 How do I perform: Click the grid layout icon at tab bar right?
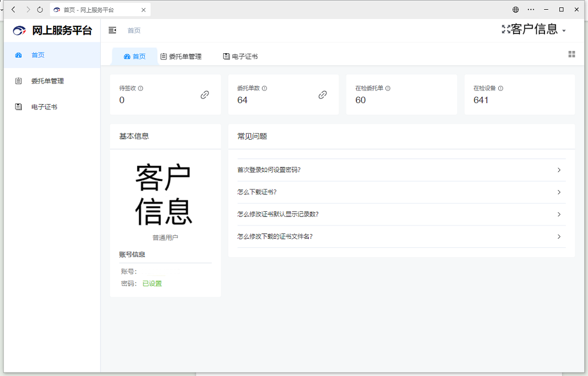(571, 54)
